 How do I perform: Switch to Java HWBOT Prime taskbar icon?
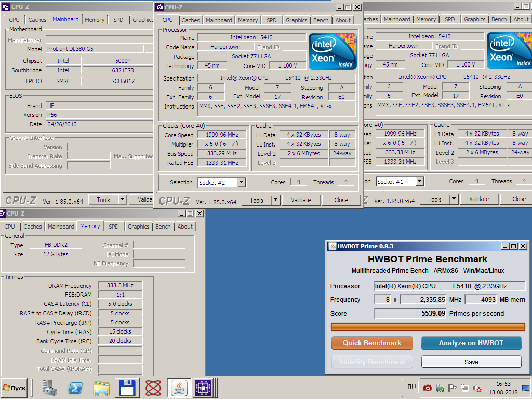[179, 388]
